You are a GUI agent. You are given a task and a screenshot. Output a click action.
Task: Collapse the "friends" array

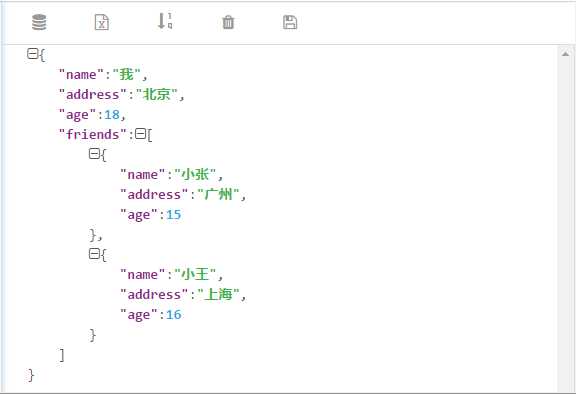[x=140, y=134]
